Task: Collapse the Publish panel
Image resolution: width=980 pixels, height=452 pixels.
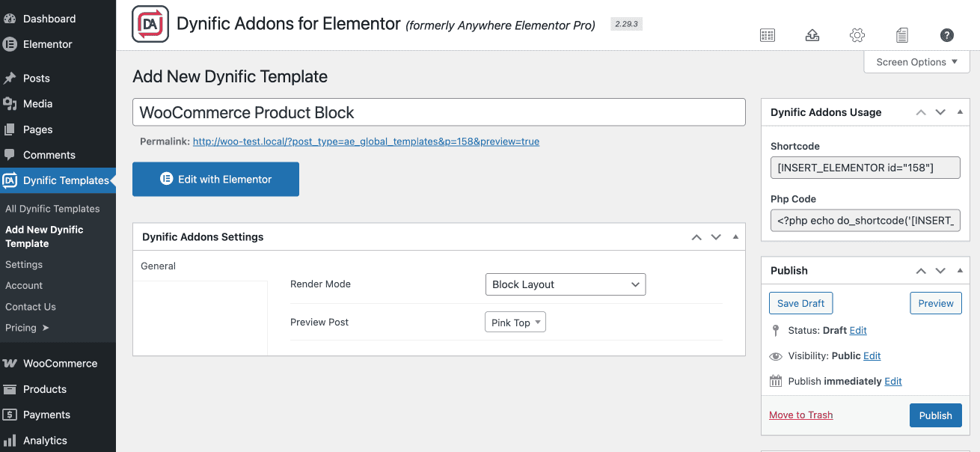Action: tap(960, 271)
